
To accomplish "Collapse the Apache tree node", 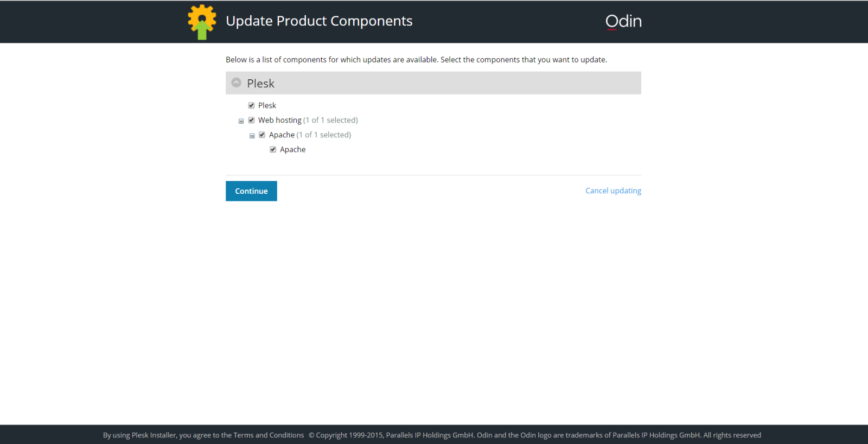I will click(x=252, y=136).
